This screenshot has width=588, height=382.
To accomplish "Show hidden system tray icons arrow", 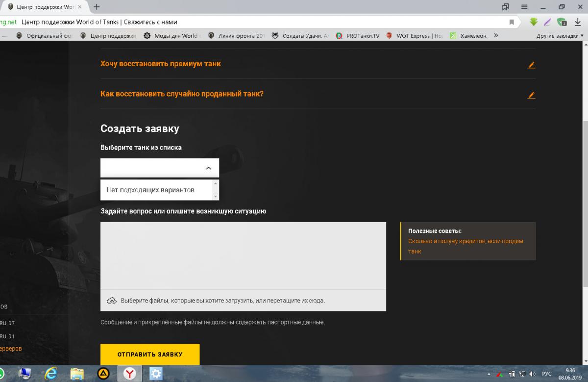I will click(x=488, y=374).
